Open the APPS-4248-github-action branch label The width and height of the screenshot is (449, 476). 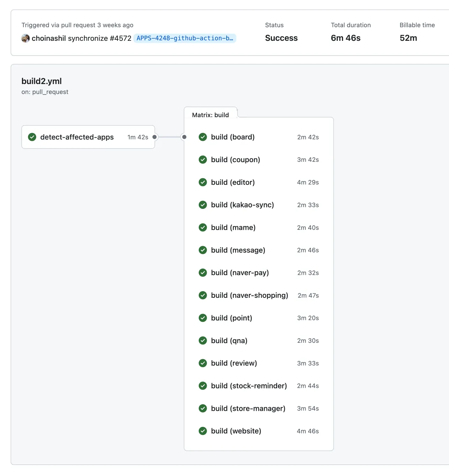coord(185,38)
